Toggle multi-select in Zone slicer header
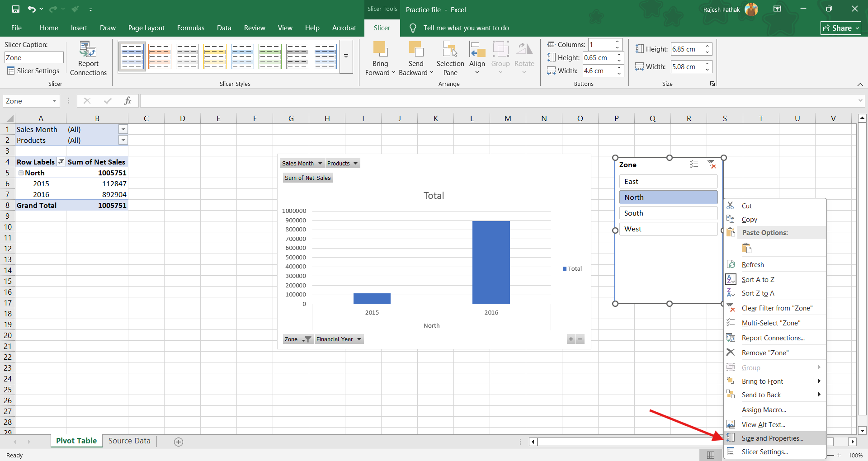 point(694,165)
